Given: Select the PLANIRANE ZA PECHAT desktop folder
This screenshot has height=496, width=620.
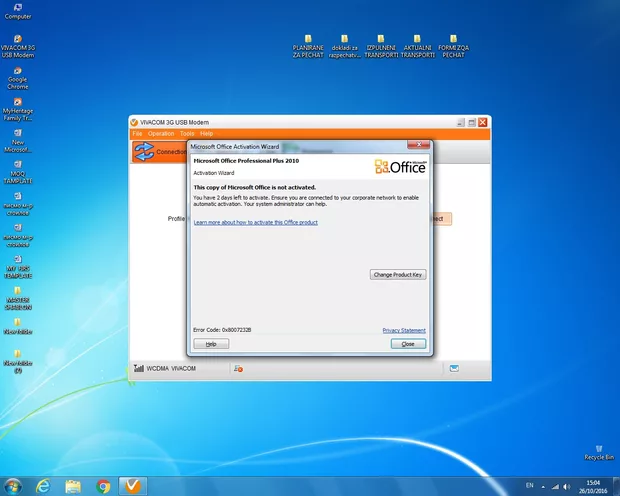Looking at the screenshot, I should pyautogui.click(x=309, y=44).
